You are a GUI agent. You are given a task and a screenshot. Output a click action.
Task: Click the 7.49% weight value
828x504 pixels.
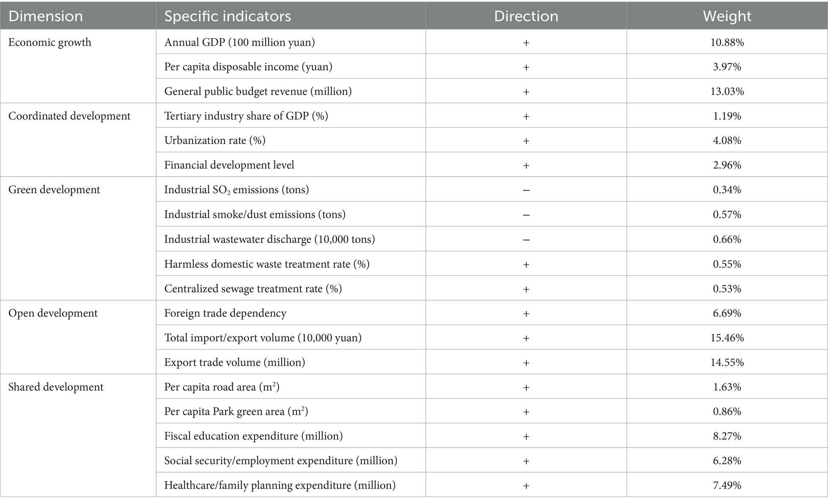coord(727,486)
